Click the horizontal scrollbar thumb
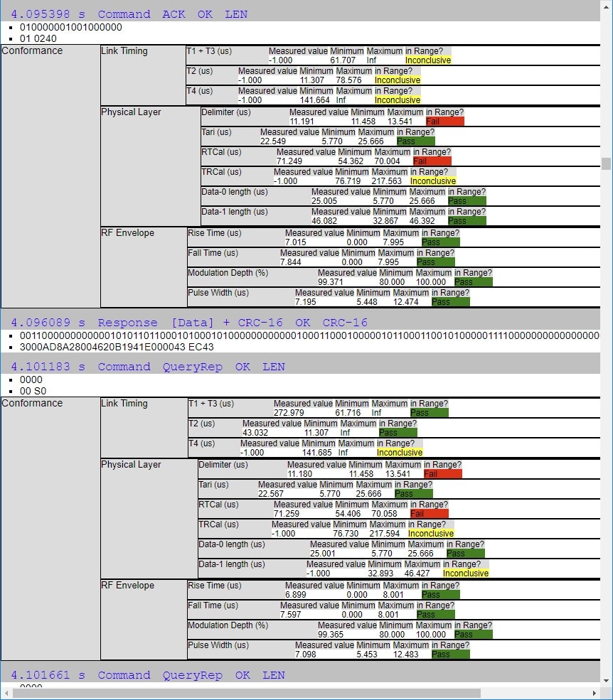Screen dimensions: 613x700 247,694
